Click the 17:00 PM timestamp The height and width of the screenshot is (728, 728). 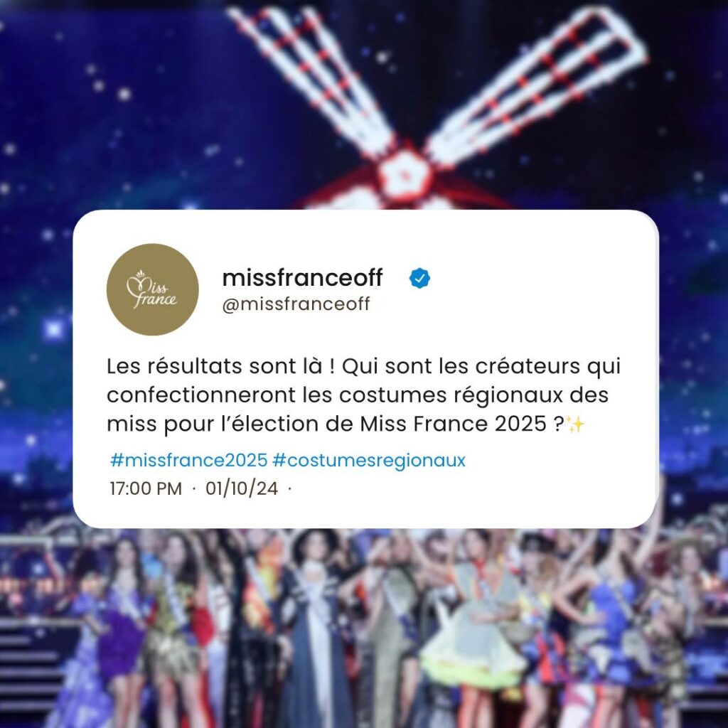coord(146,488)
